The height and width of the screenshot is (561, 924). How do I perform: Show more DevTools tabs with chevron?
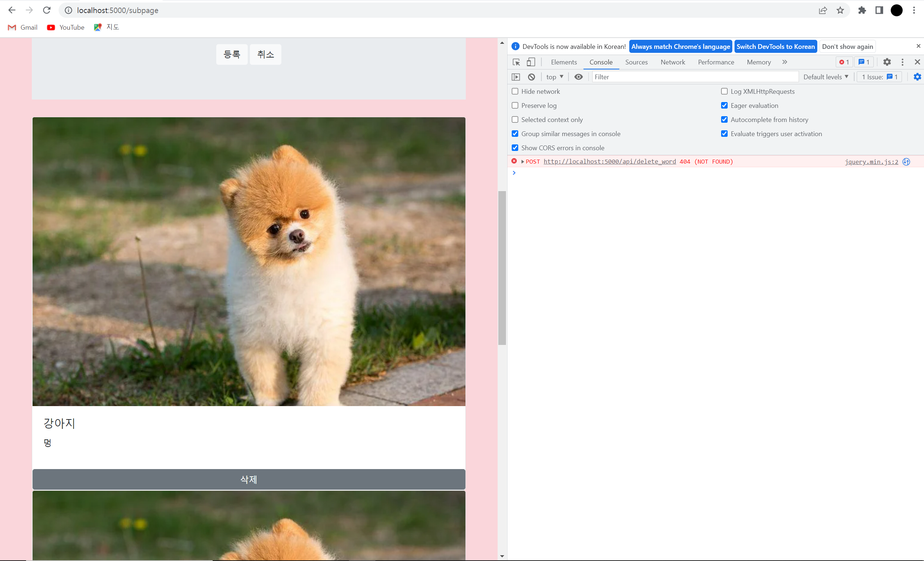[784, 62]
